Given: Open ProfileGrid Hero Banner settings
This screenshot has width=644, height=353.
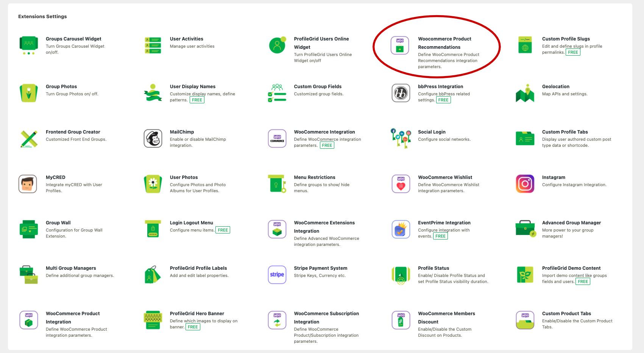Looking at the screenshot, I should 197,314.
